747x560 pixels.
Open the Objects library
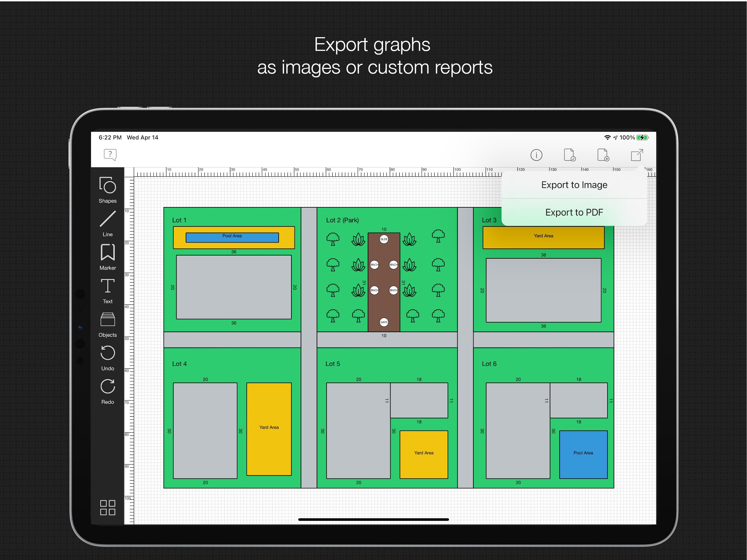(107, 325)
